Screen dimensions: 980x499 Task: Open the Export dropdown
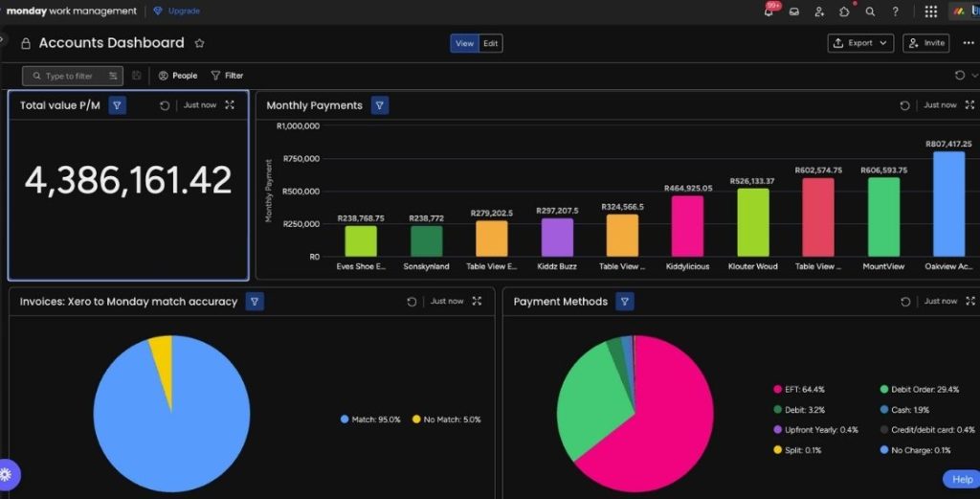coord(859,43)
